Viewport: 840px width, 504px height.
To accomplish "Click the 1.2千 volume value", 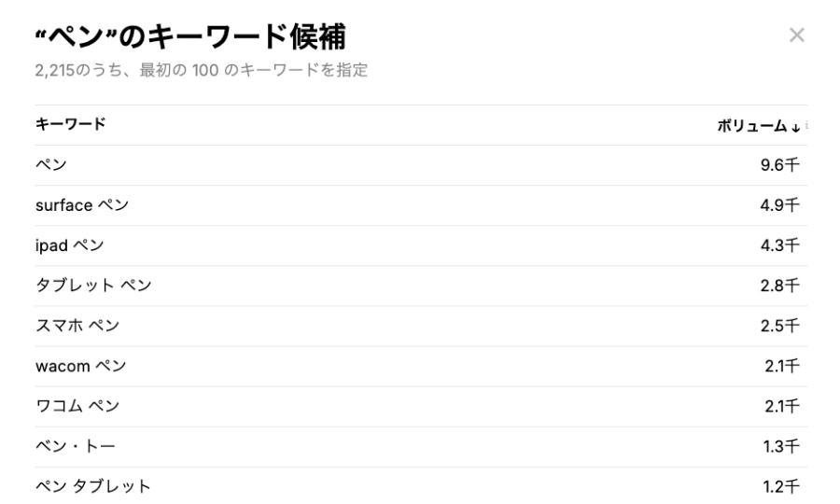I will pyautogui.click(x=781, y=486).
